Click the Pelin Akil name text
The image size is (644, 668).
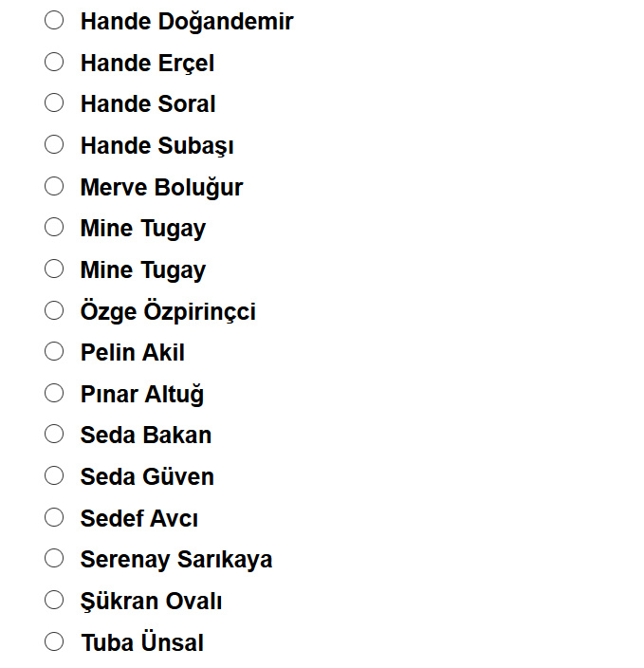[x=132, y=353]
